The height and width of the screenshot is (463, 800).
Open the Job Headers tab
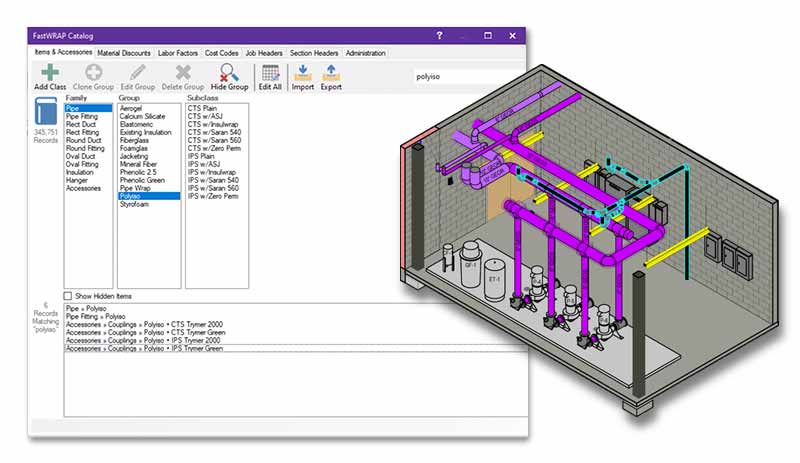[x=264, y=53]
